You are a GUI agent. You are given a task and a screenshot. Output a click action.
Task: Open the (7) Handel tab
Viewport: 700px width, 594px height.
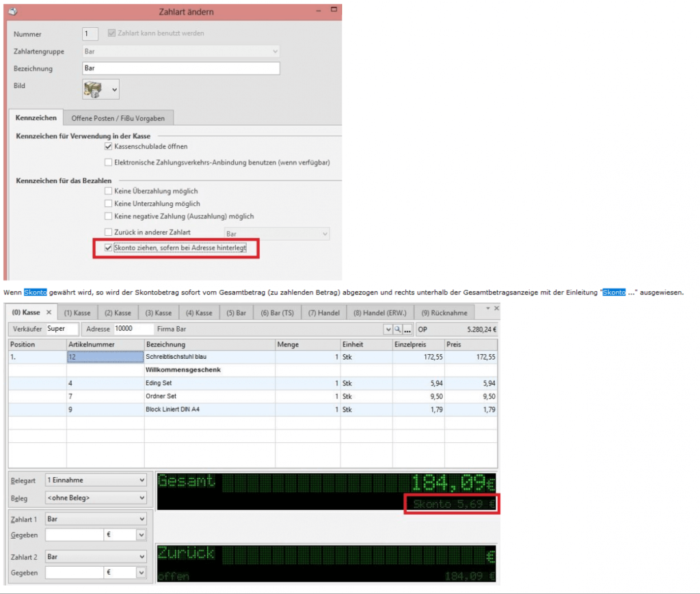(323, 312)
